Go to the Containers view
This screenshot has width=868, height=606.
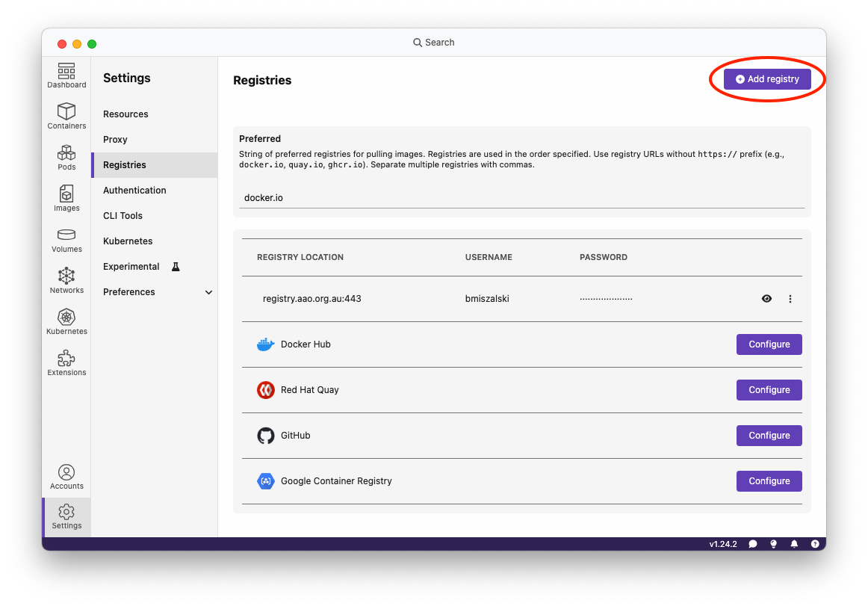pyautogui.click(x=66, y=116)
